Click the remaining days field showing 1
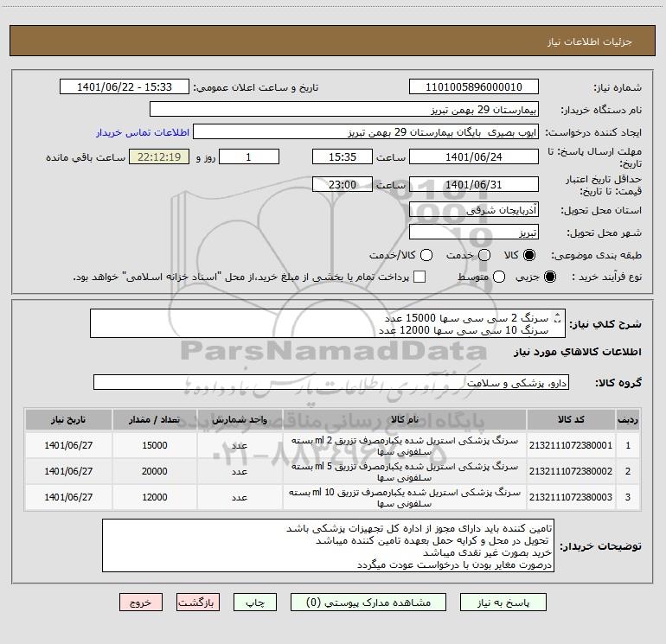This screenshot has height=644, width=666. (x=249, y=156)
